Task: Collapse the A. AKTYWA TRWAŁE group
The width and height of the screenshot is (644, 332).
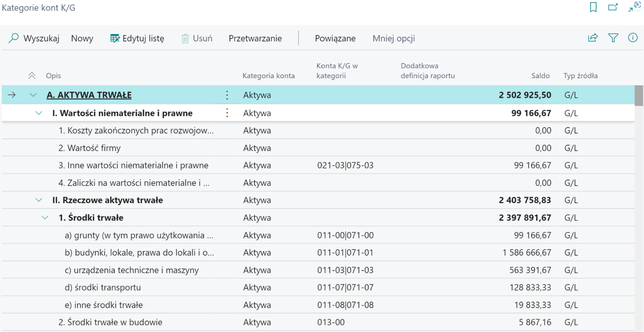Action: tap(33, 95)
